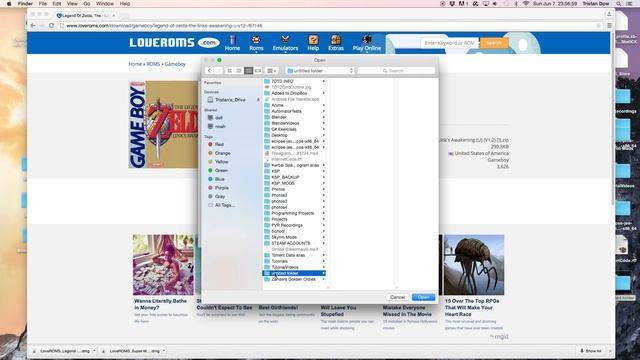This screenshot has height=360, width=640.
Task: Select the Purple tag in sidebar
Action: tap(222, 188)
